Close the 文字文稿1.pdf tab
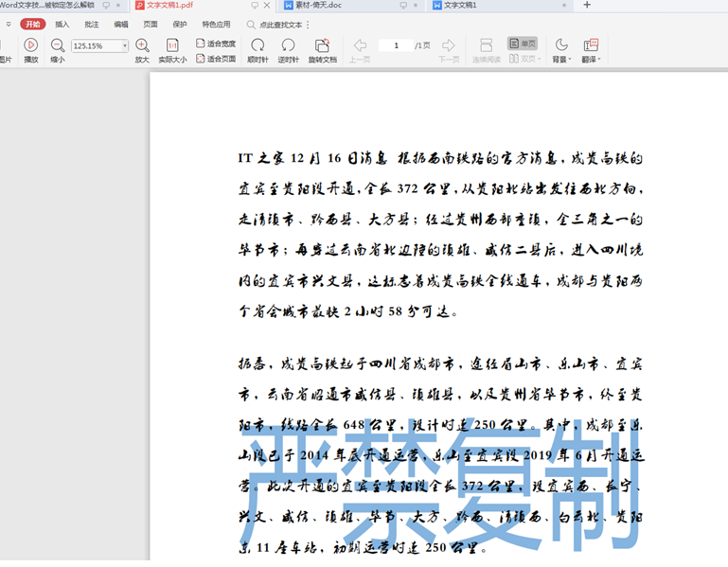Screen dimensions: 728x567 coord(267,5)
